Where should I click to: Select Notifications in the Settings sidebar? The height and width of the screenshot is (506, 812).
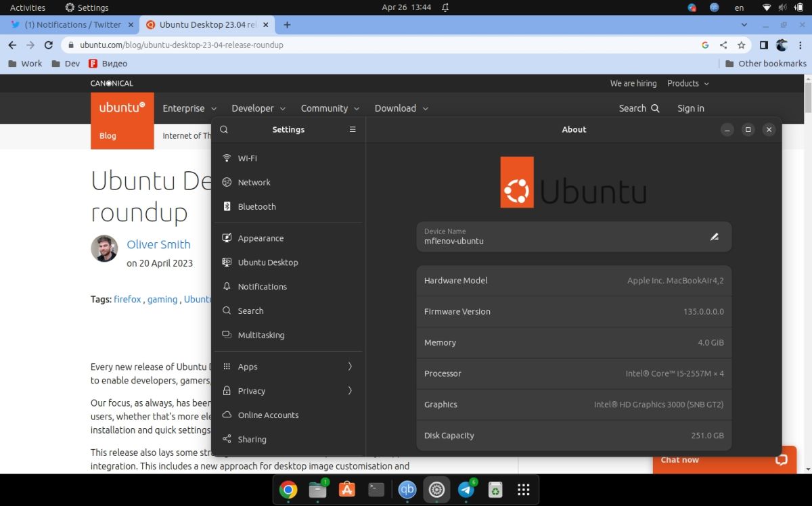[x=288, y=287]
